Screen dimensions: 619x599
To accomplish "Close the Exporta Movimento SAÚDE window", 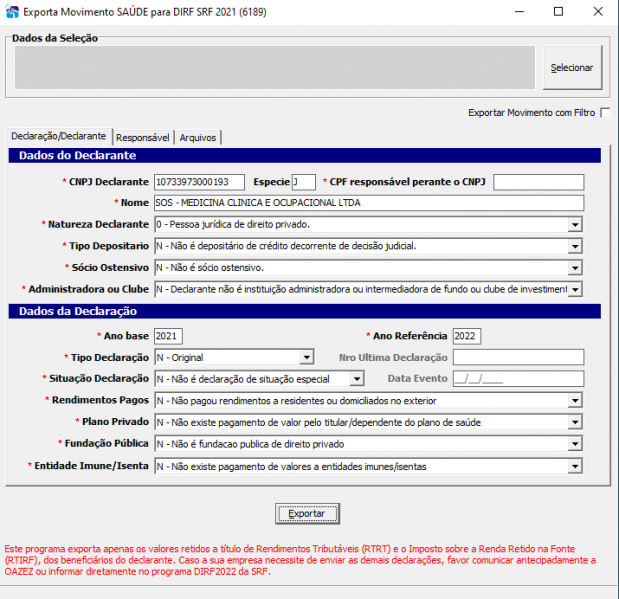I will (x=598, y=12).
